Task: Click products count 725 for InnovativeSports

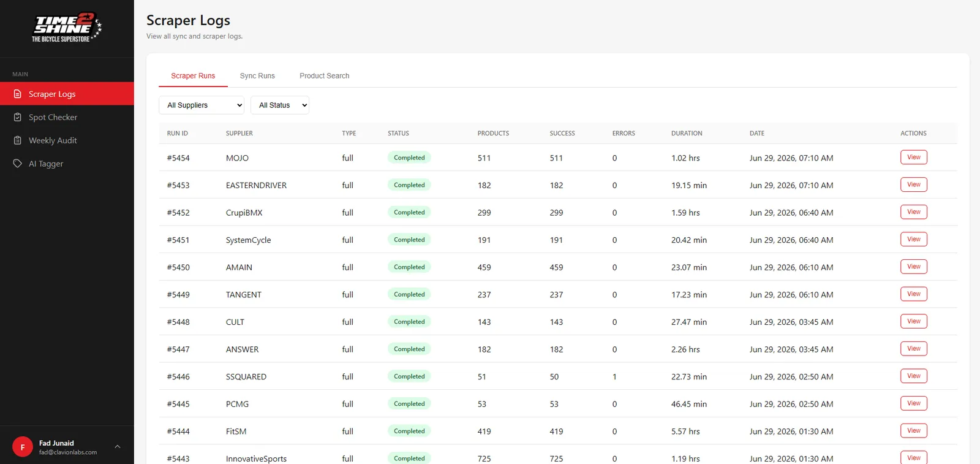Action: point(484,458)
